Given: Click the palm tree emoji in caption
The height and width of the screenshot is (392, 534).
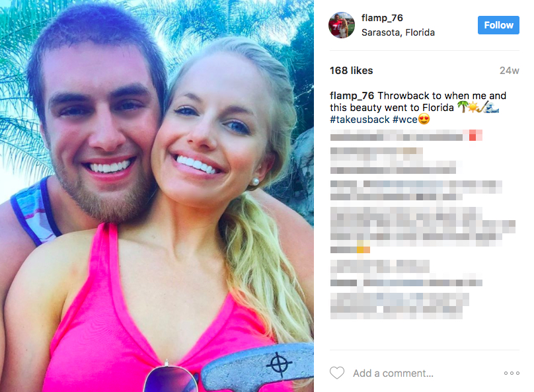Looking at the screenshot, I should [x=462, y=107].
